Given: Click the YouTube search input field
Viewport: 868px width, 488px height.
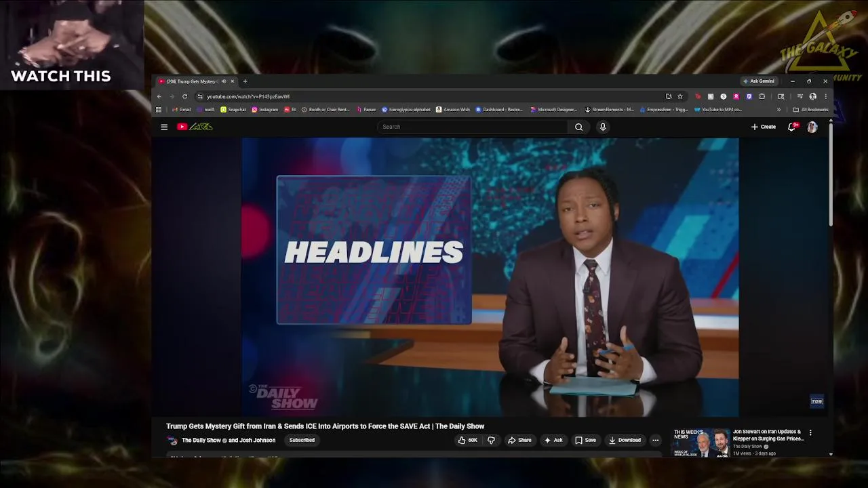Looking at the screenshot, I should (472, 127).
